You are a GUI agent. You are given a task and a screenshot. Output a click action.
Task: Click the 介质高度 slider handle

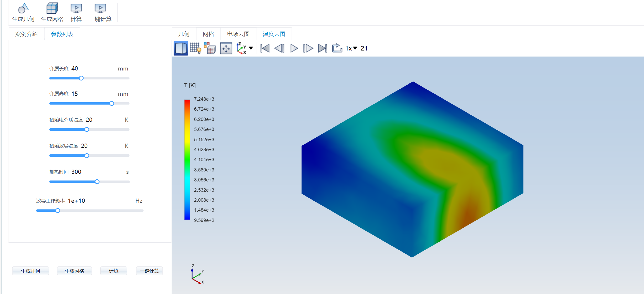click(112, 103)
